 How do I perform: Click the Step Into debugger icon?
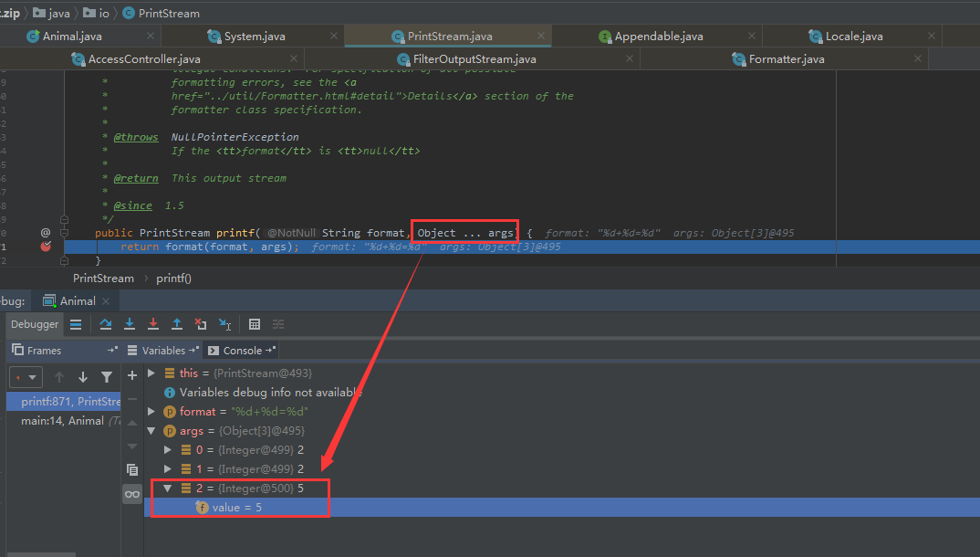130,324
